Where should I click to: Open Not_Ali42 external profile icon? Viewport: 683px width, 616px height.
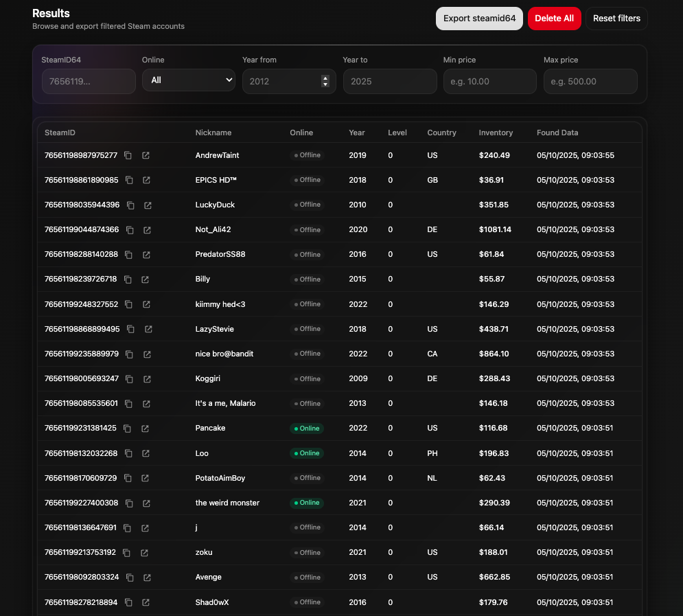147,229
